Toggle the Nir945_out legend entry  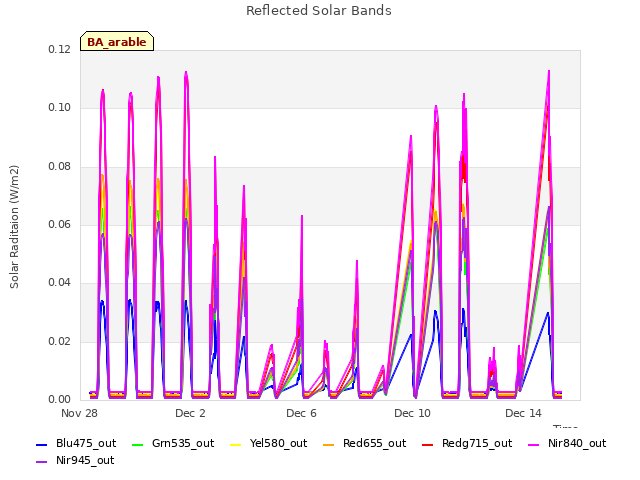75,461
